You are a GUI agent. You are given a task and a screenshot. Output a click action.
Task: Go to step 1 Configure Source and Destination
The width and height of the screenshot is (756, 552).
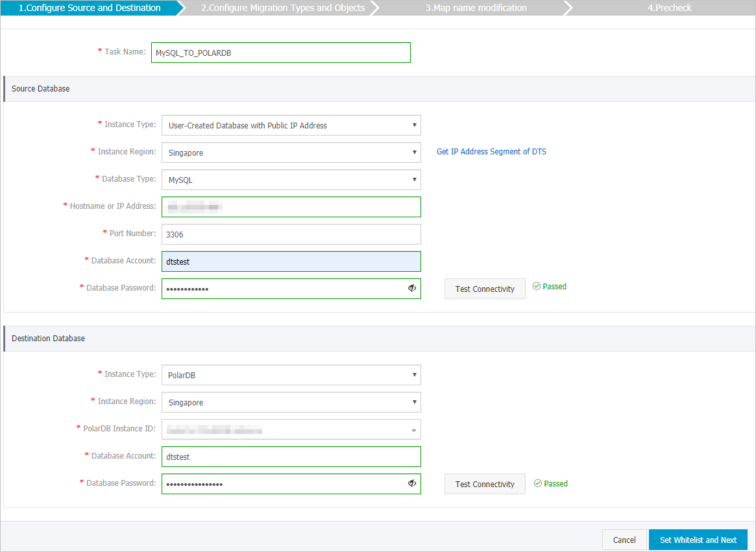[90, 8]
